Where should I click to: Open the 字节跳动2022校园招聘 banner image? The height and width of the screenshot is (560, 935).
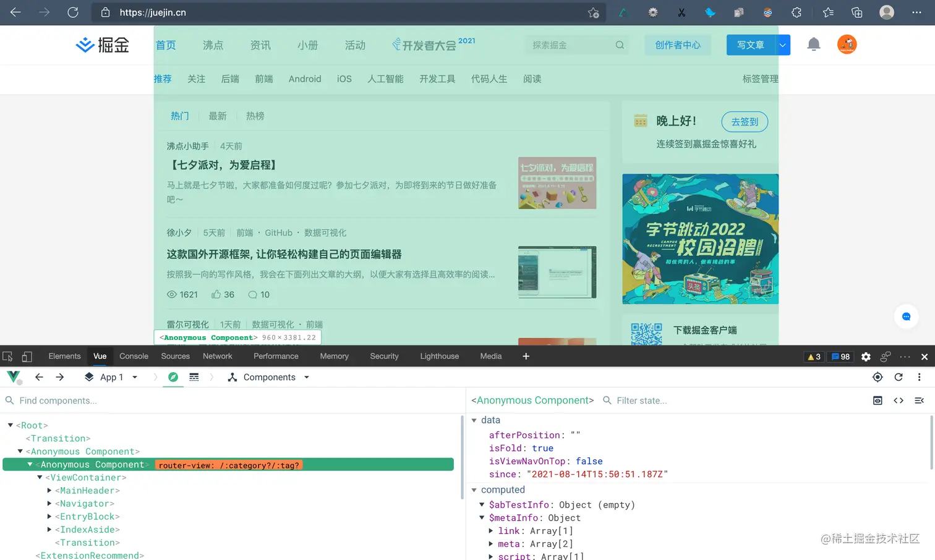700,239
